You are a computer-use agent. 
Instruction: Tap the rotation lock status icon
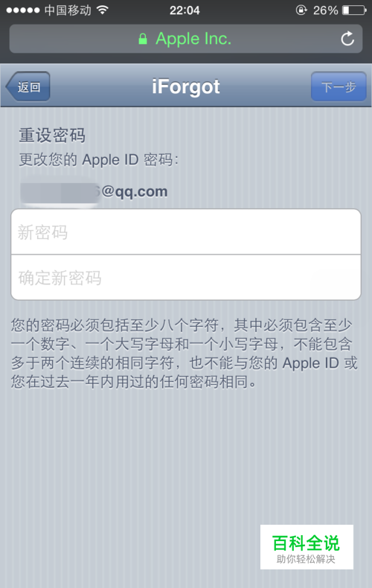click(x=301, y=10)
